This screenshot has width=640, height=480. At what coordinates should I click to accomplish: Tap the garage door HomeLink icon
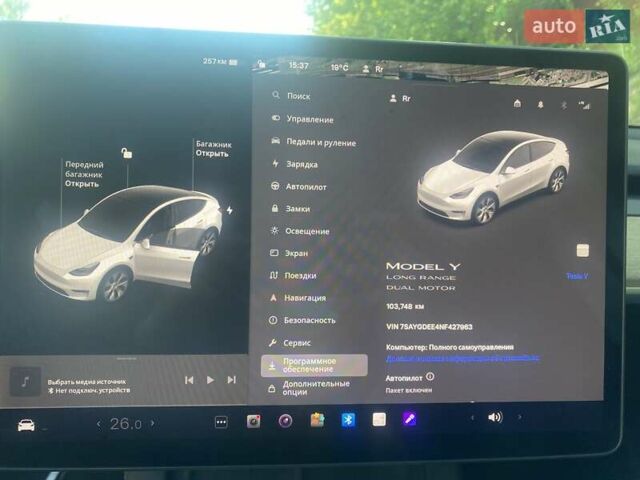(x=517, y=103)
